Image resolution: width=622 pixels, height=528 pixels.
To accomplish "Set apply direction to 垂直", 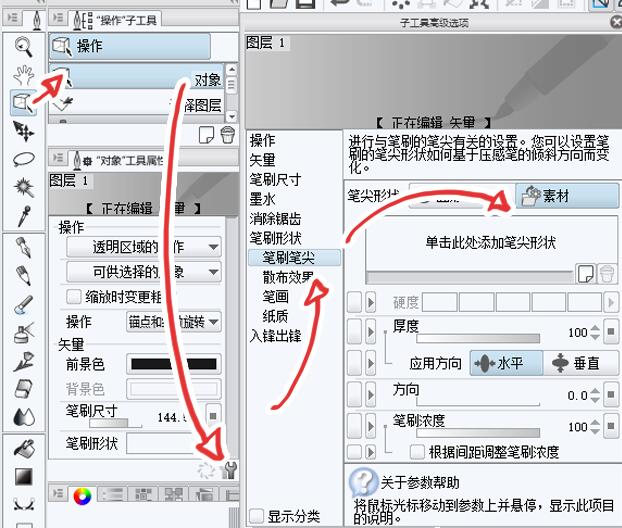I will point(581,363).
